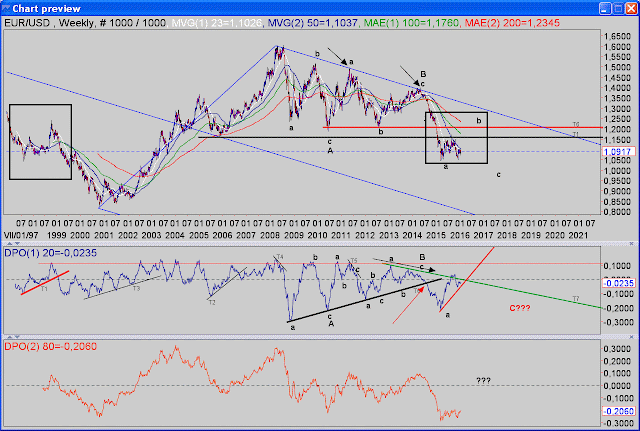
Task: Click the -0,0235 value tag on DPO(1) axis
Action: point(619,283)
